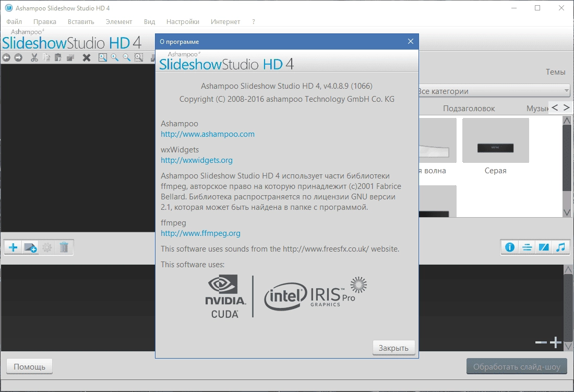The image size is (574, 392).
Task: Click the Темы panel label
Action: click(555, 72)
